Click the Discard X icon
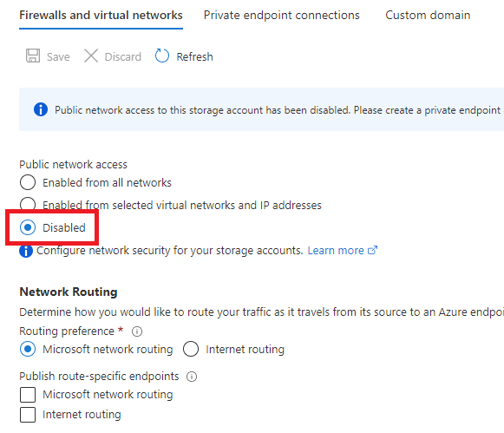Screen dimensions: 504x433 (x=91, y=56)
